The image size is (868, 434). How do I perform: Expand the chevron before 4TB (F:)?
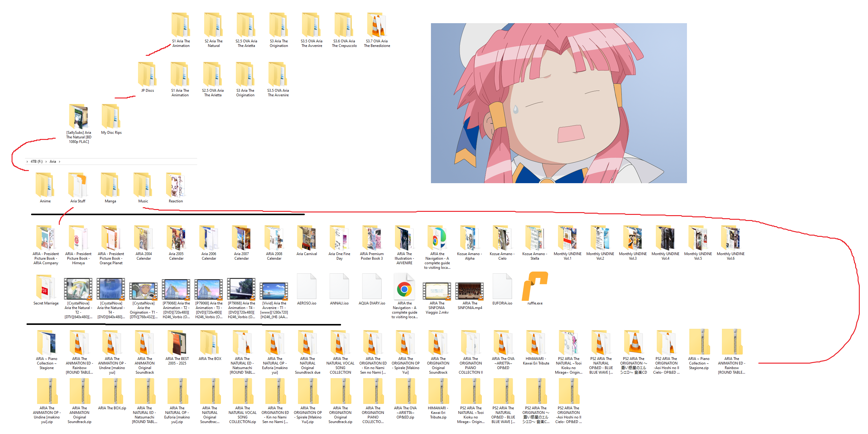(27, 162)
